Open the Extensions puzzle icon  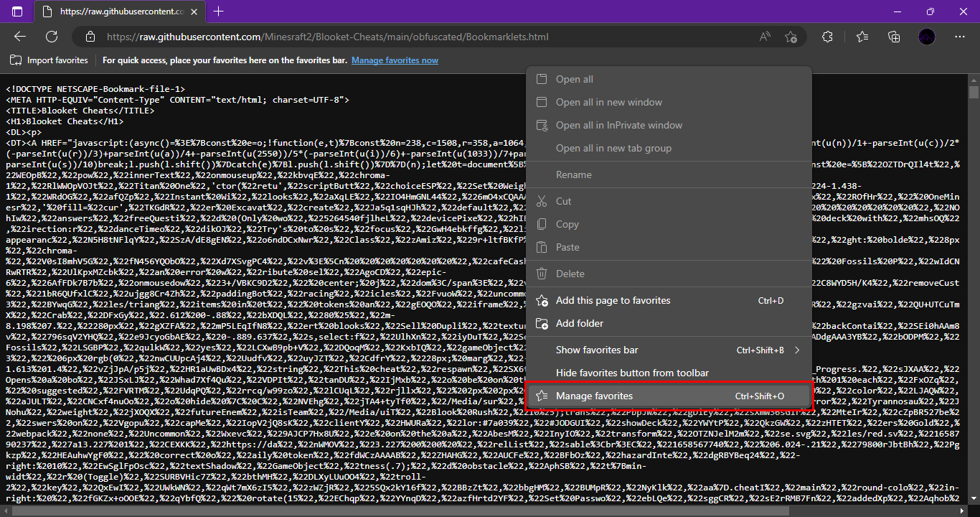[x=828, y=37]
